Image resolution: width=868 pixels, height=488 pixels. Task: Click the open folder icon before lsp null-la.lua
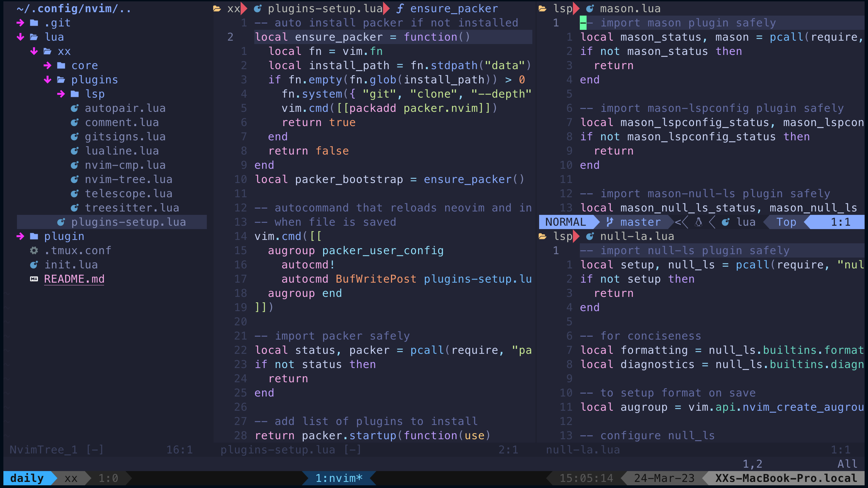tap(542, 236)
